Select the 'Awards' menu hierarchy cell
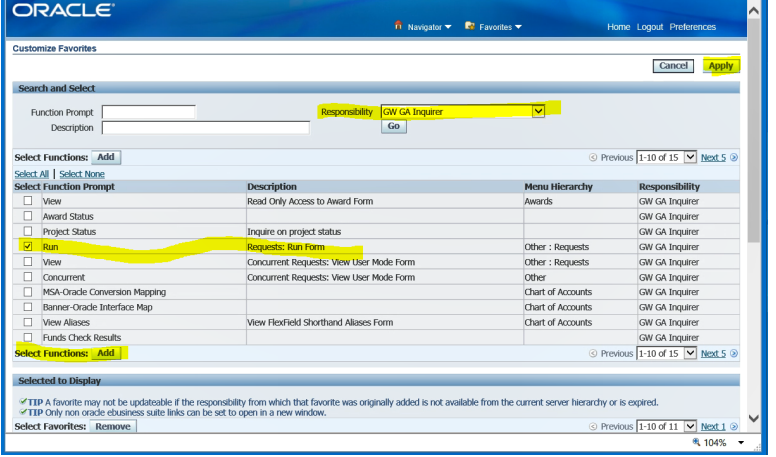Image resolution: width=776 pixels, height=457 pixels. pyautogui.click(x=538, y=202)
